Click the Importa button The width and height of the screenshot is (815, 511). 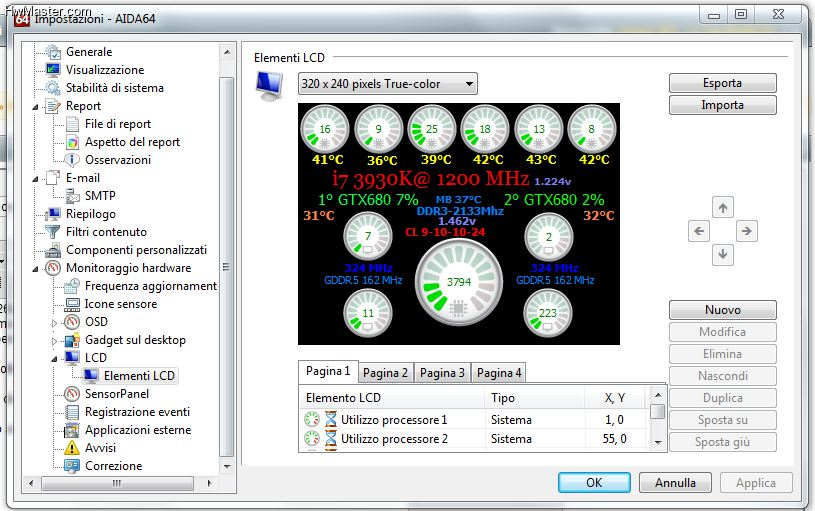[x=722, y=105]
